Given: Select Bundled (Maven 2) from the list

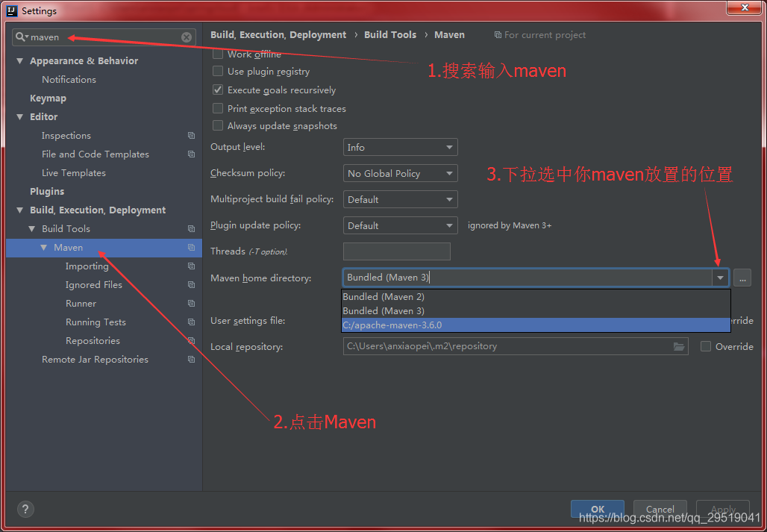Looking at the screenshot, I should (536, 297).
